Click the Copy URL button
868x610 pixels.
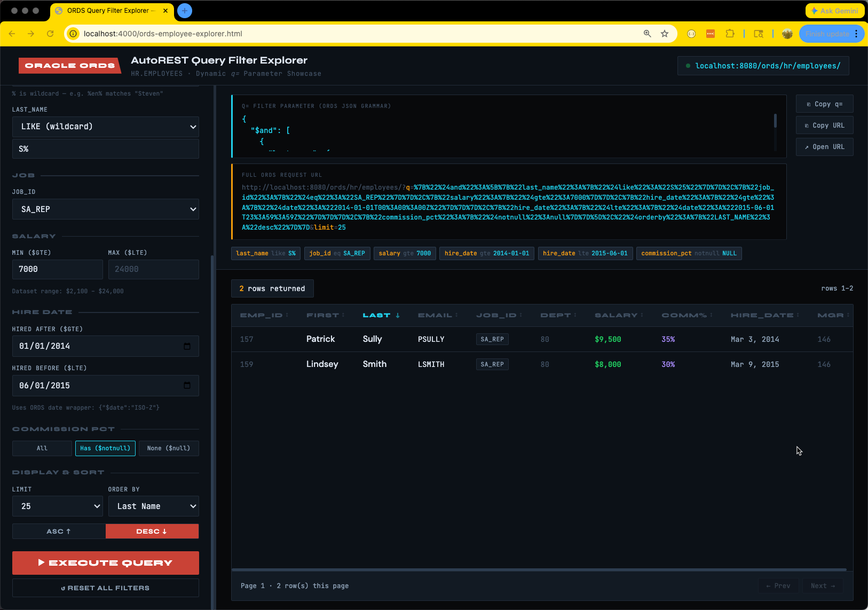click(x=824, y=126)
